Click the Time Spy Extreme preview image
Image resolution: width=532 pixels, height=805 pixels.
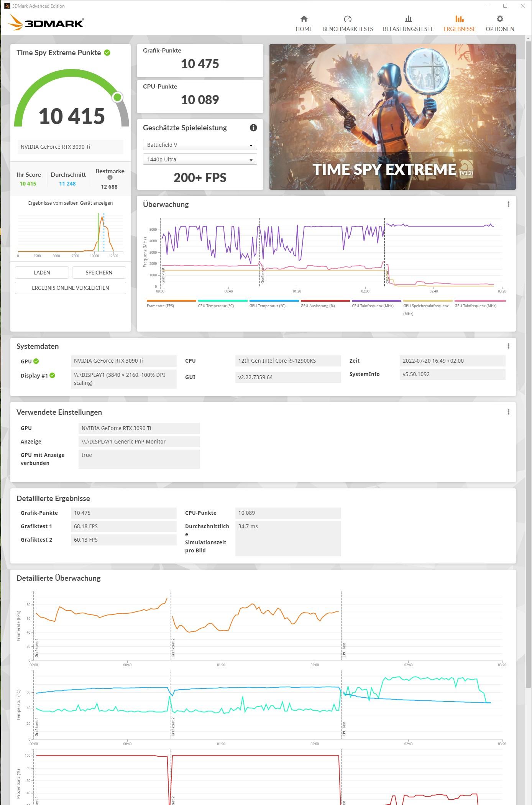392,117
